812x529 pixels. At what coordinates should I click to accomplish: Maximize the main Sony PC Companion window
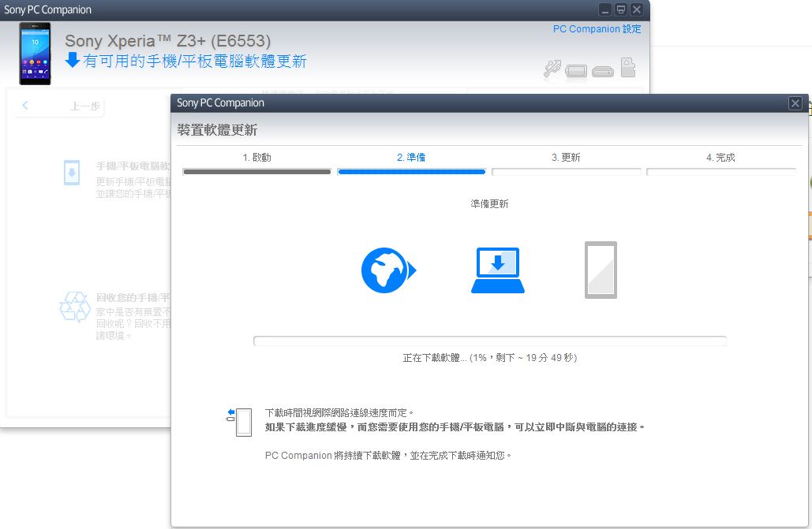[620, 9]
